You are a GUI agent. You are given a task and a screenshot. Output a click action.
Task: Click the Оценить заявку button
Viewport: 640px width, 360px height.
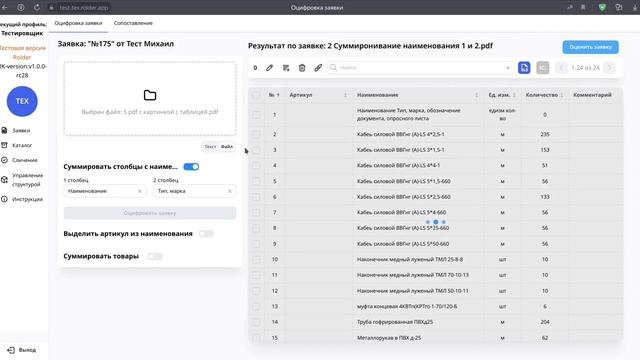(x=590, y=47)
